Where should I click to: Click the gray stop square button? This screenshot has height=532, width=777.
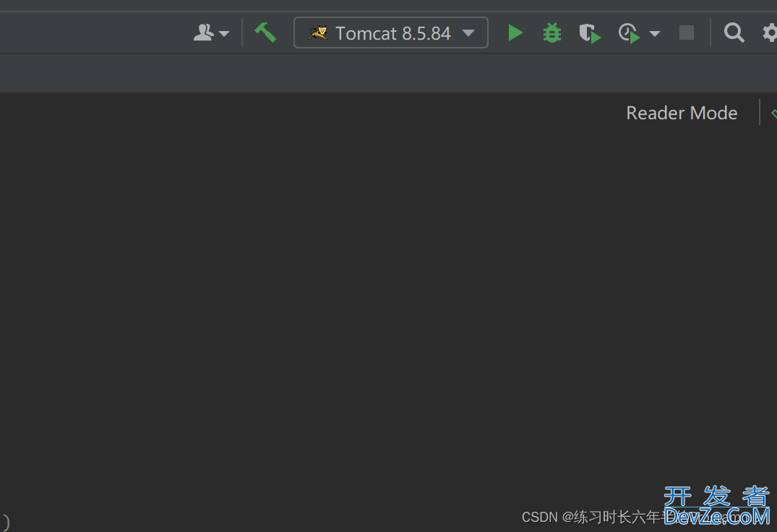tap(687, 33)
